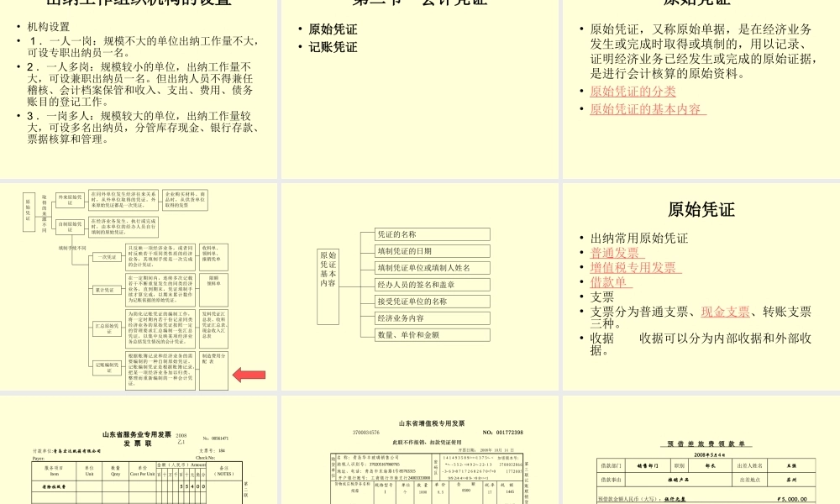Click the red arrow shape
Image resolution: width=840 pixels, height=504 pixels.
[x=248, y=373]
